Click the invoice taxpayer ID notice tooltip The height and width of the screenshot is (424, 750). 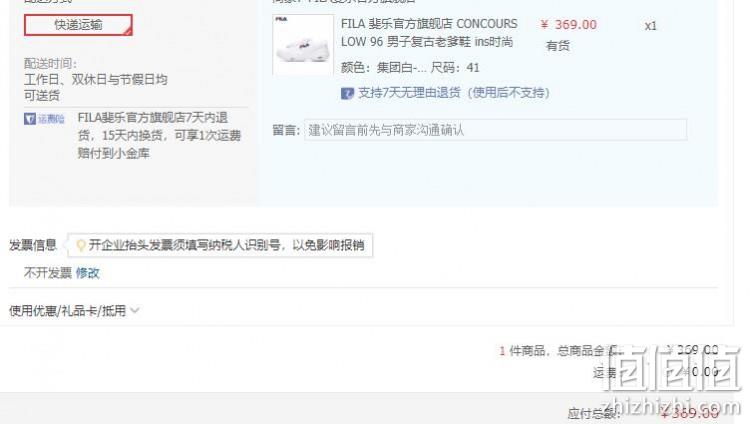tap(221, 245)
